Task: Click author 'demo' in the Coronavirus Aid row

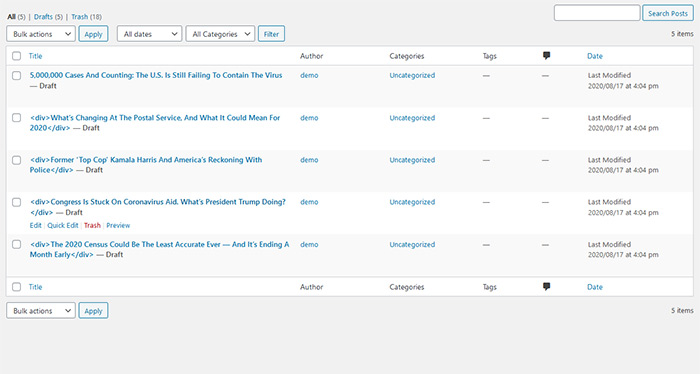Action: click(309, 202)
